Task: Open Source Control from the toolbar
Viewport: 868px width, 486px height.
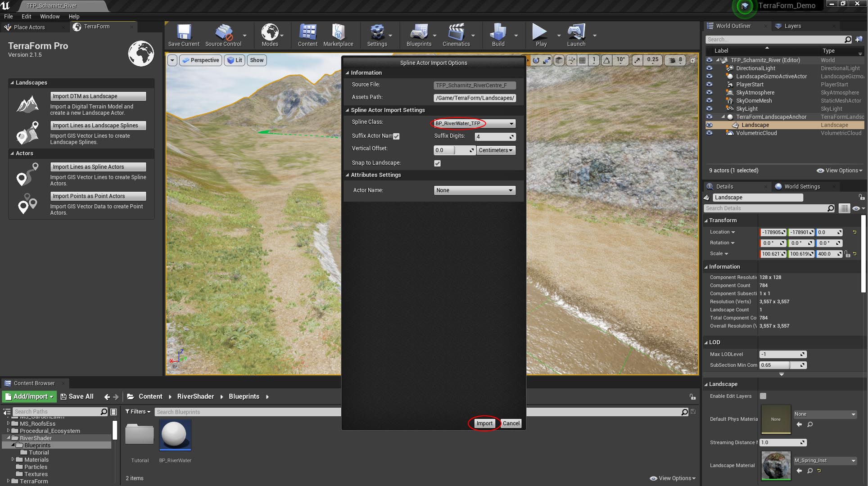Action: pos(223,35)
